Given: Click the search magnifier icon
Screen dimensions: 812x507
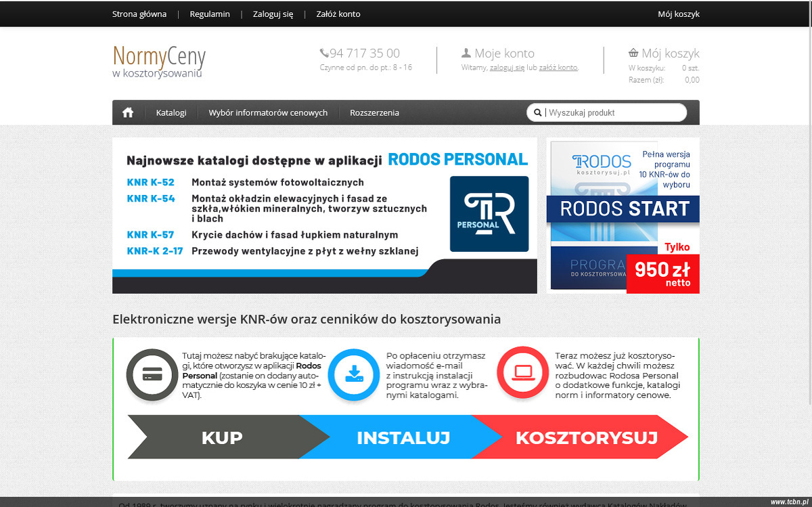Looking at the screenshot, I should pyautogui.click(x=538, y=113).
